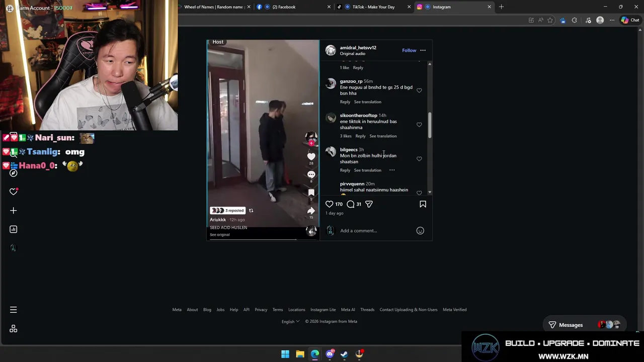Open the Dashboard chart icon in the sidebar
644x362 pixels.
click(14, 229)
